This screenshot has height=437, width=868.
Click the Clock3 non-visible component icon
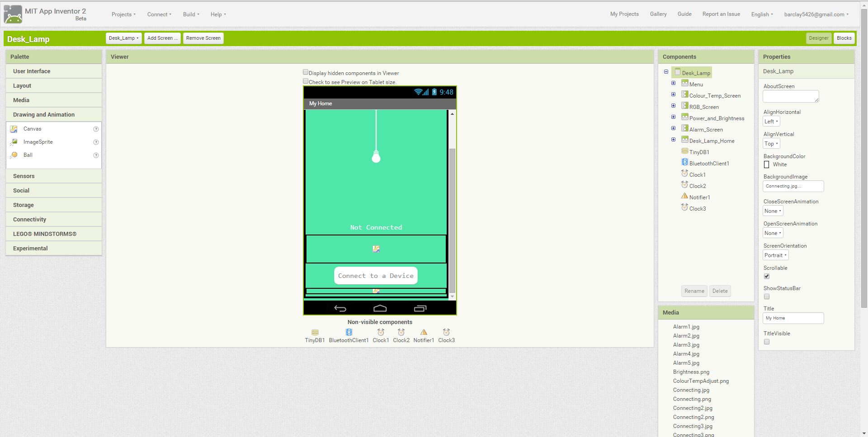click(446, 332)
